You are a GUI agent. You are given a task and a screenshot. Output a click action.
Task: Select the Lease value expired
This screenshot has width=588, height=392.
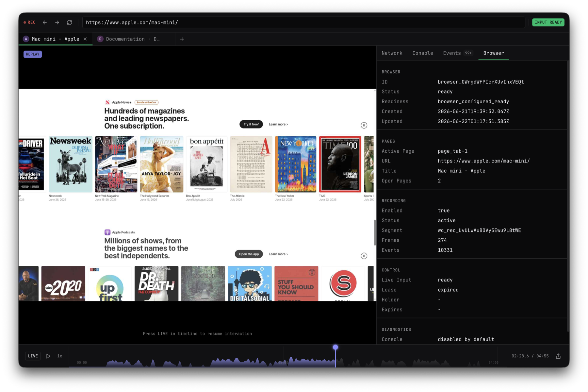(448, 290)
